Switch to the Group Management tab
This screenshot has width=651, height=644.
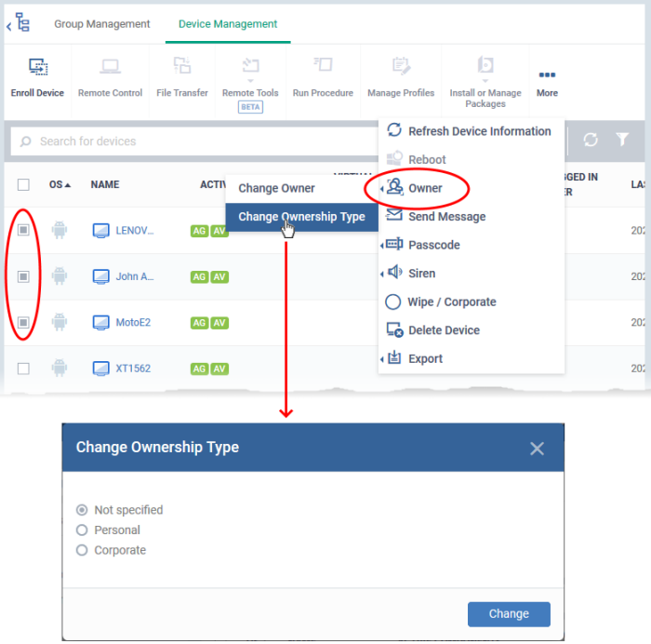[102, 24]
